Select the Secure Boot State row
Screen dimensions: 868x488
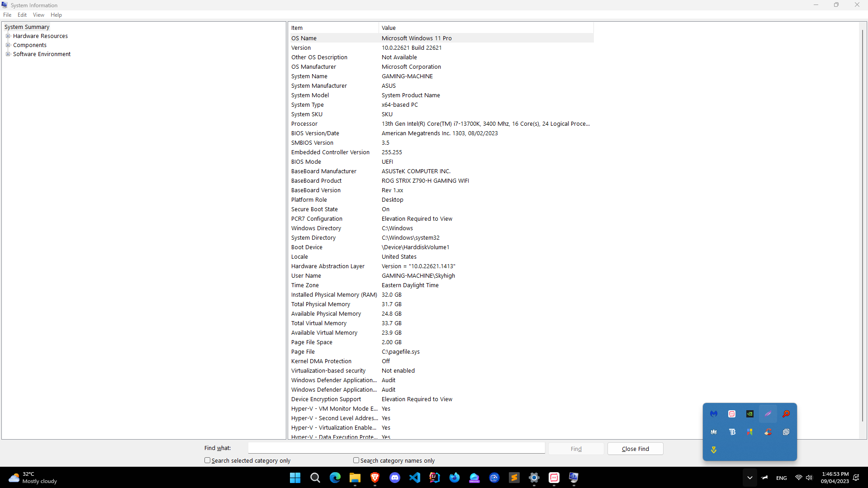point(441,209)
